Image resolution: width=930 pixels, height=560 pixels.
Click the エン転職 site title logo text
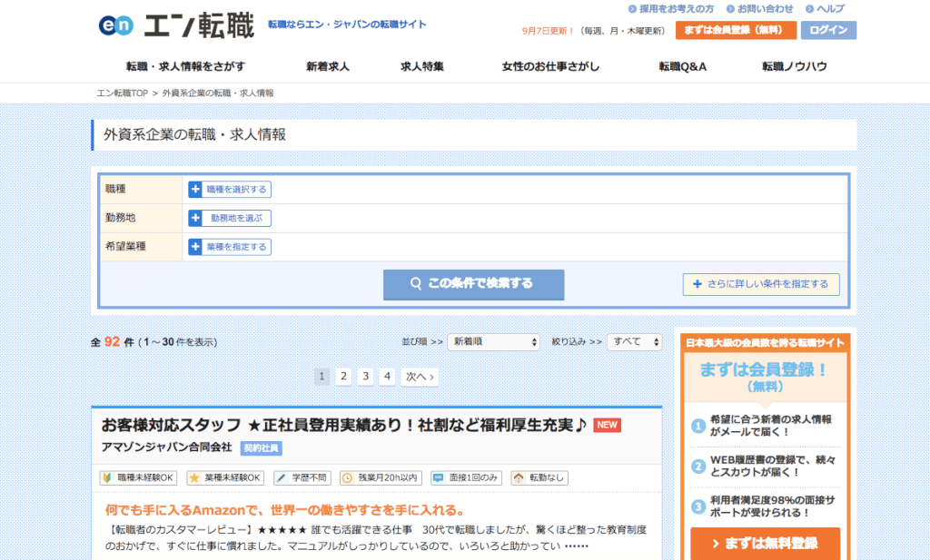point(199,26)
